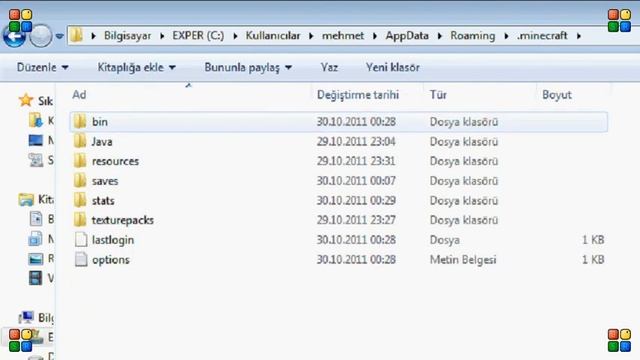Click the texturepacks folder name
Screen dimensions: 640x360
pos(122,220)
